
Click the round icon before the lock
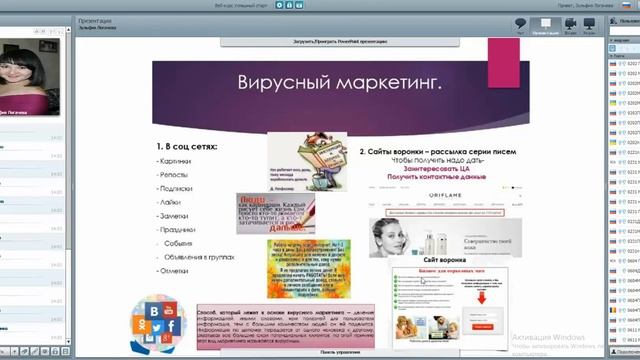(x=45, y=351)
